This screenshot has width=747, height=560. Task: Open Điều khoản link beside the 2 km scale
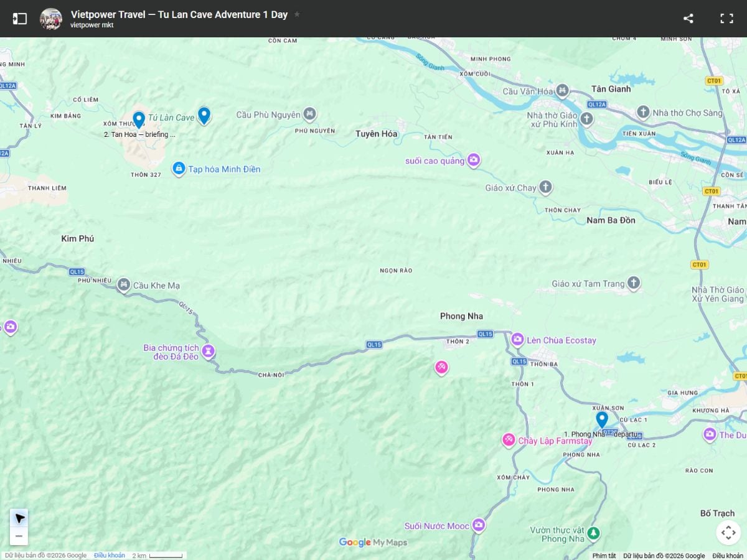[110, 556]
